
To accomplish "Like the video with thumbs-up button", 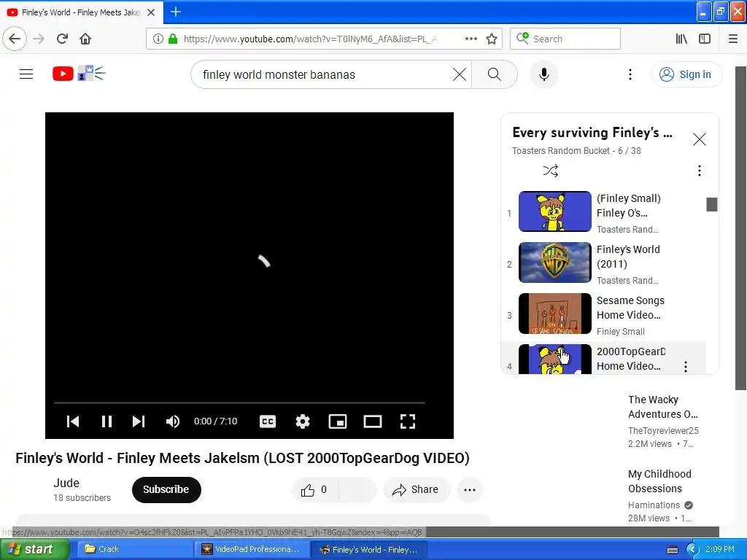I will click(x=314, y=489).
